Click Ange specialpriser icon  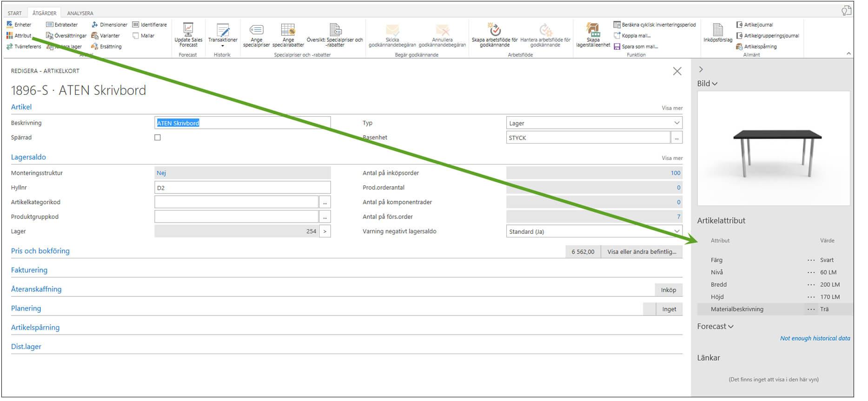(x=256, y=30)
